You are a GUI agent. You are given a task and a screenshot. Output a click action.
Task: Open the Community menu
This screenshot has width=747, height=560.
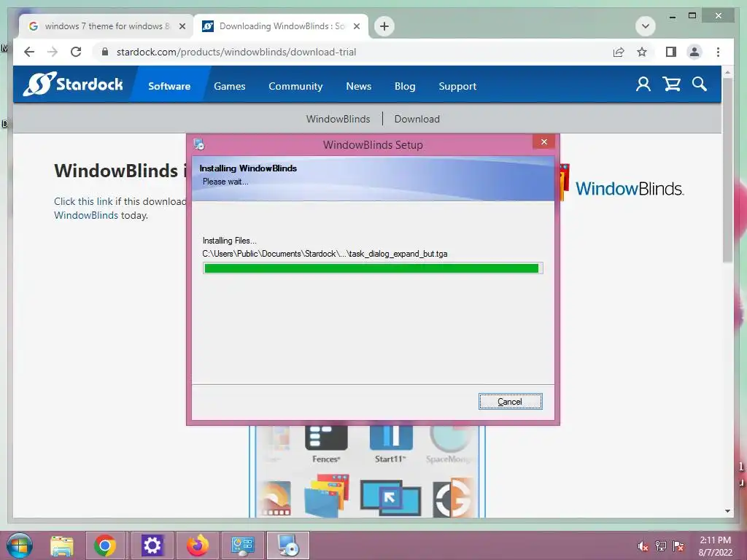pos(295,86)
